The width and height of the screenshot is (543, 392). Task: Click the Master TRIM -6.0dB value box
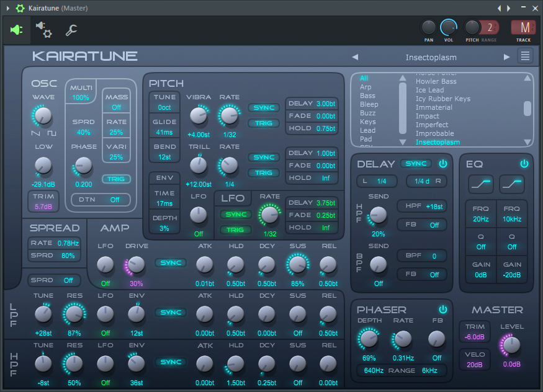tap(475, 332)
